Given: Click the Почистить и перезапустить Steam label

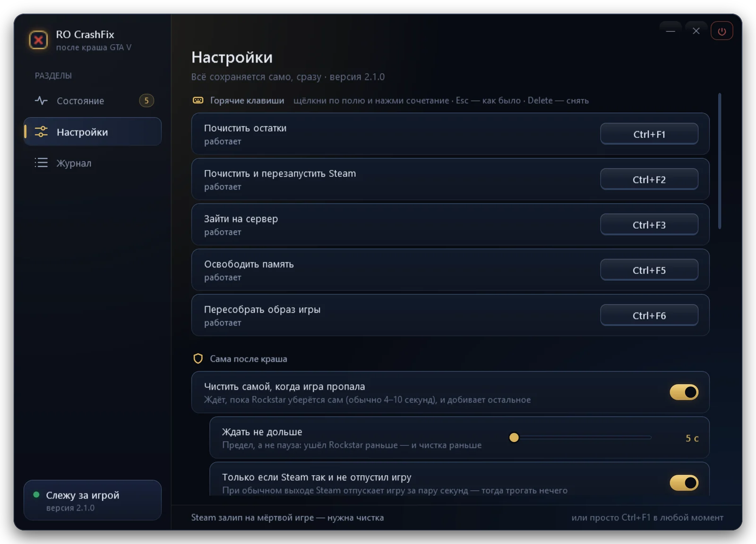Looking at the screenshot, I should tap(280, 173).
